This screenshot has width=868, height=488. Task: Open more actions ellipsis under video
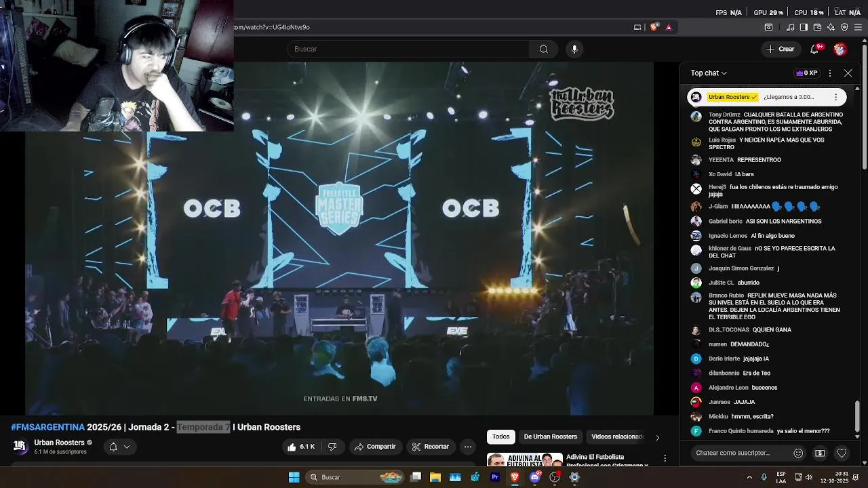pyautogui.click(x=468, y=447)
